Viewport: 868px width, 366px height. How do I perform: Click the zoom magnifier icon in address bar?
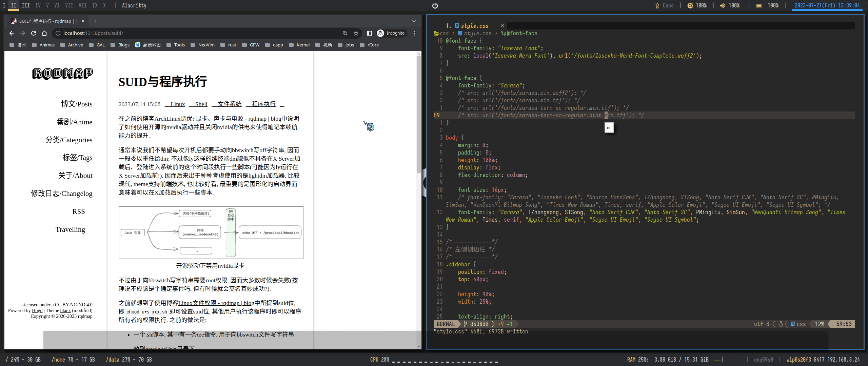(x=345, y=33)
